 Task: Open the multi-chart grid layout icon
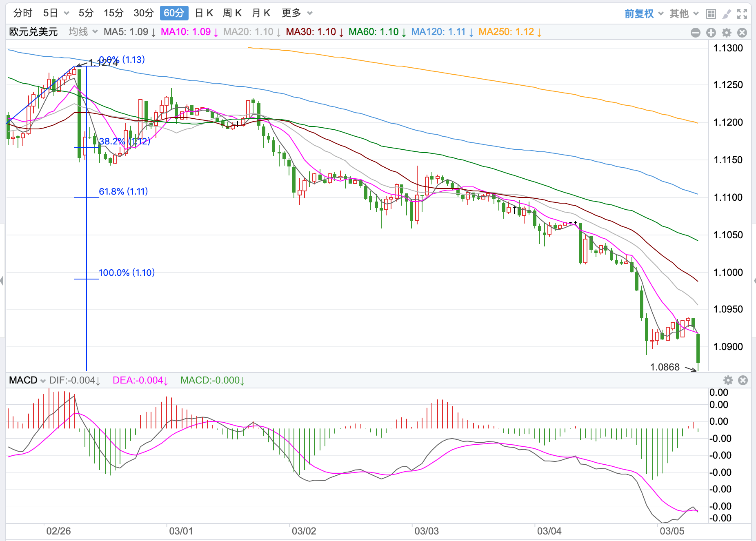pyautogui.click(x=711, y=14)
